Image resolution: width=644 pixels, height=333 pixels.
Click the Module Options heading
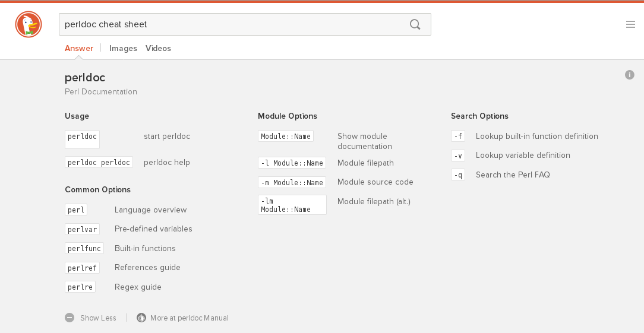click(288, 116)
